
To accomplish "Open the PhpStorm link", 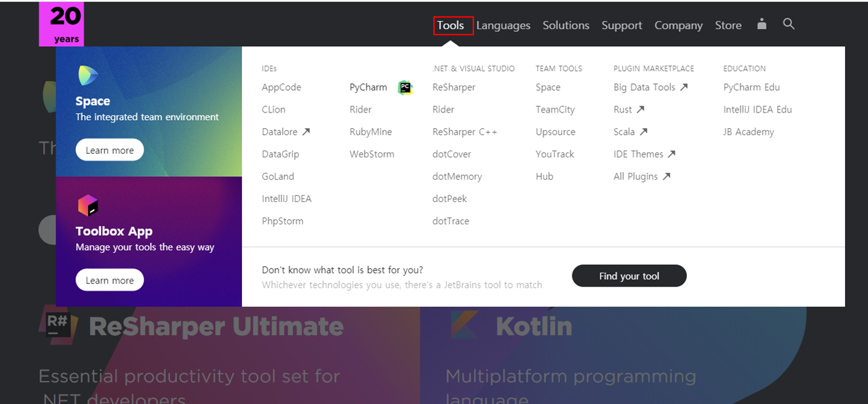I will point(283,221).
